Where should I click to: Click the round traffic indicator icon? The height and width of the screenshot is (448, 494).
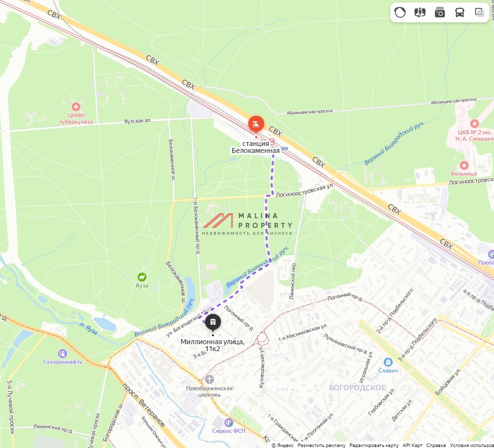[x=400, y=12]
